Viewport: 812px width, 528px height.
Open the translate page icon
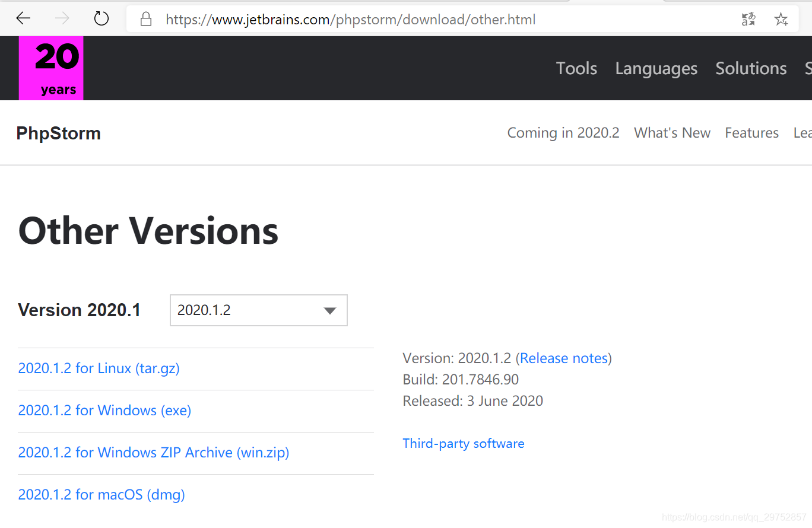(x=748, y=20)
